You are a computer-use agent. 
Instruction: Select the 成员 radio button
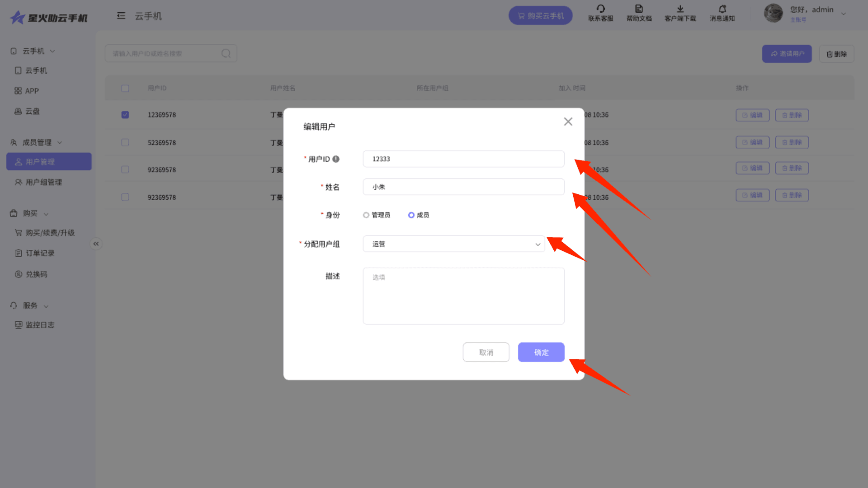411,215
